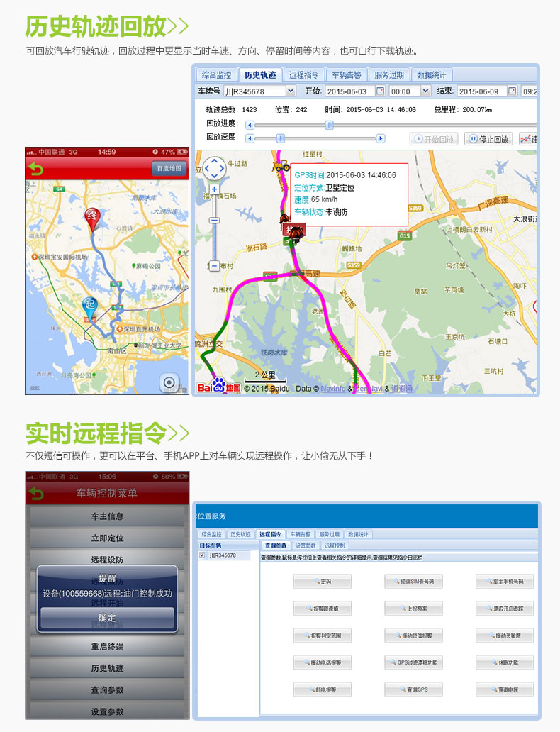Screen dimensions: 560x732
Task: Tap the green back arrow on the map screen
Action: [x=35, y=169]
